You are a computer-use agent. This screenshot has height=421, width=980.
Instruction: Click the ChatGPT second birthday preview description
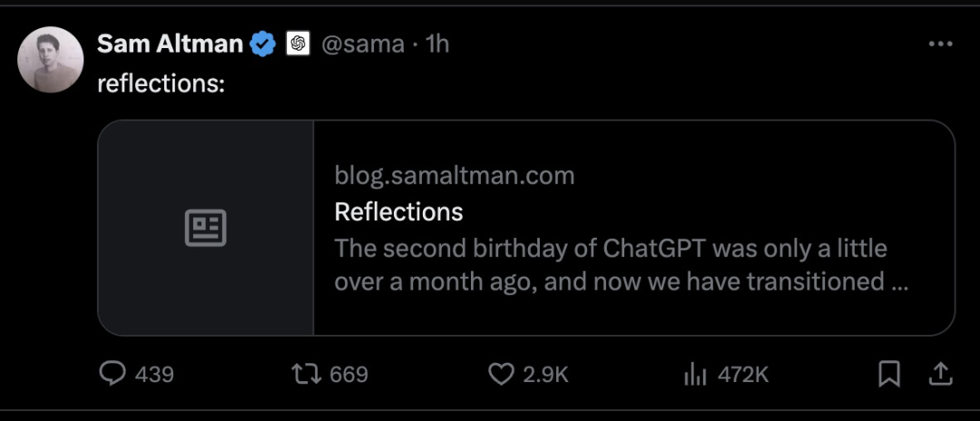point(621,265)
